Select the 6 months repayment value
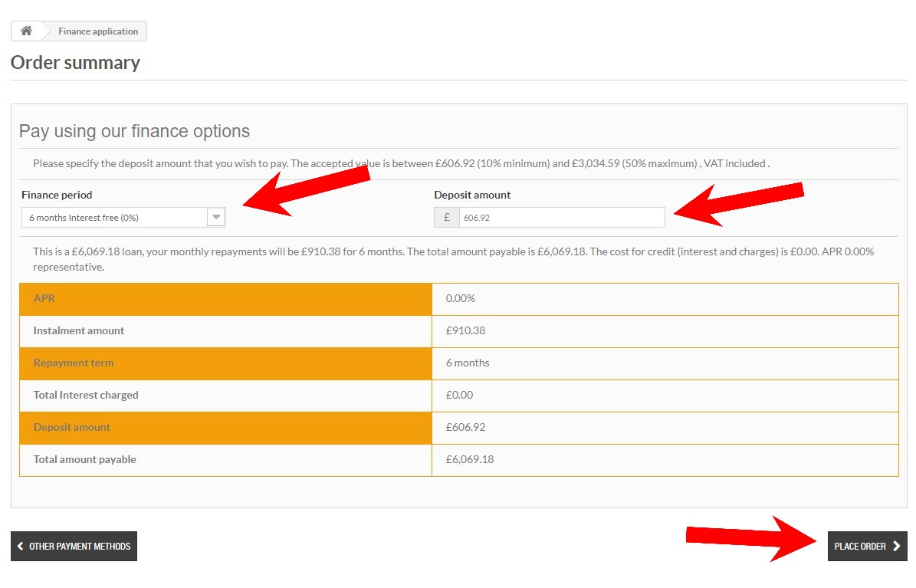Viewport: 916px width, 588px height. [468, 363]
